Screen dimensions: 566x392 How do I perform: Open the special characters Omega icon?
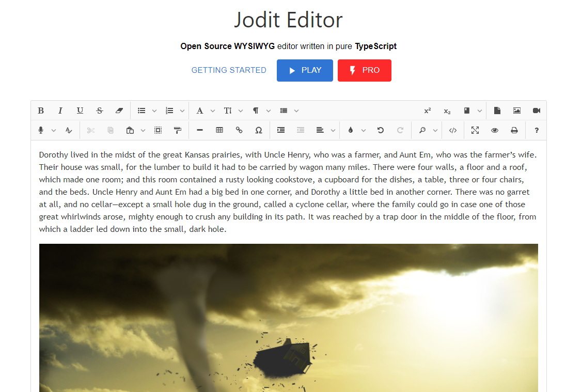pos(259,130)
